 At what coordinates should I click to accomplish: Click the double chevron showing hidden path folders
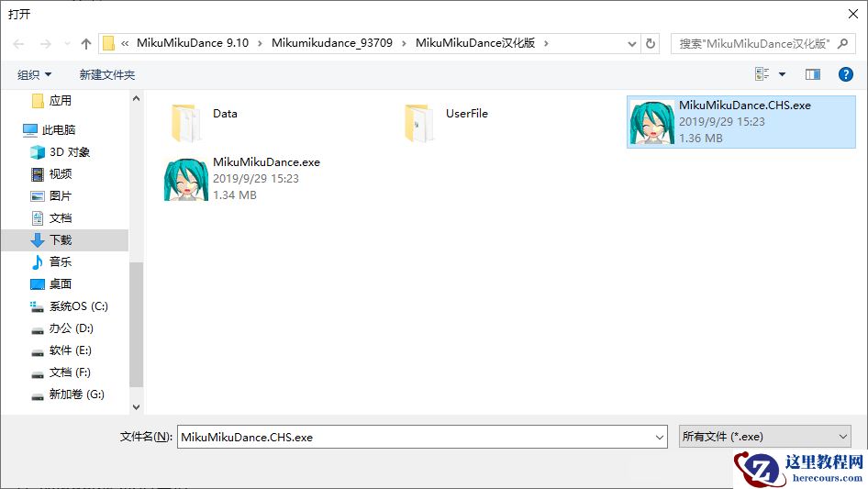125,44
